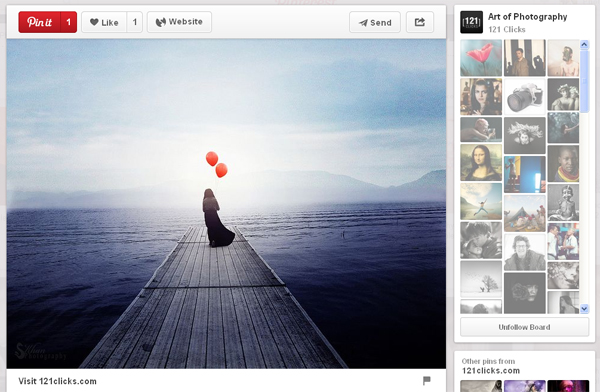Open the dark veiled face thumbnail
The width and height of the screenshot is (600, 392).
(x=525, y=293)
